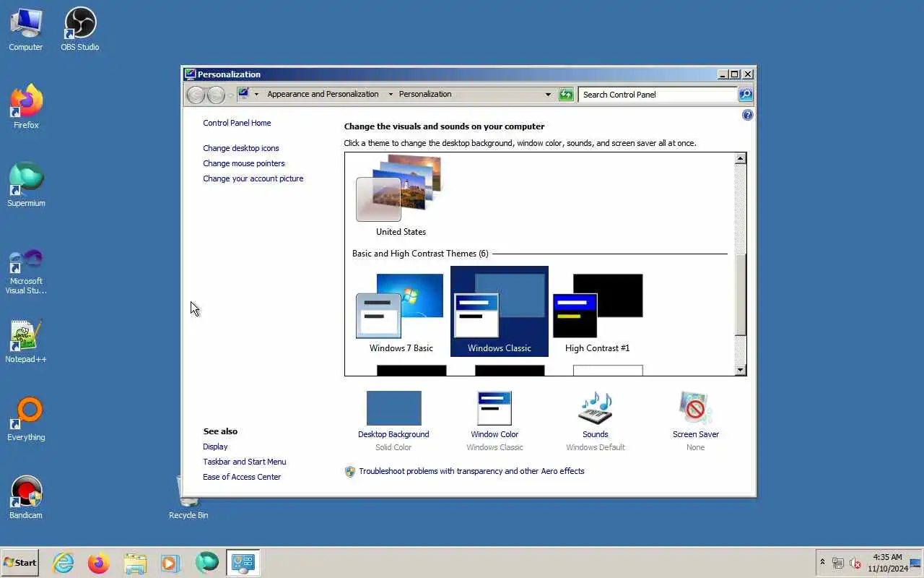The height and width of the screenshot is (578, 924).
Task: Select the Notepad++ desktop shortcut
Action: [26, 342]
